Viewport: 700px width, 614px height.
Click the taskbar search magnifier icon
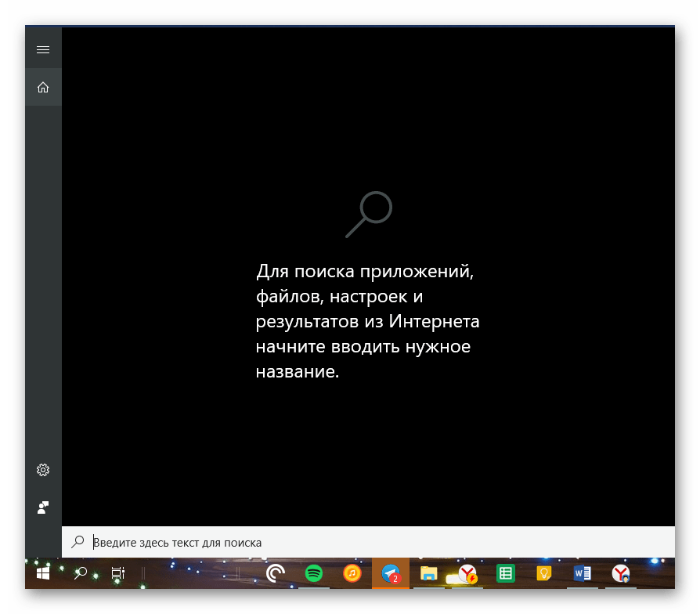(x=80, y=574)
